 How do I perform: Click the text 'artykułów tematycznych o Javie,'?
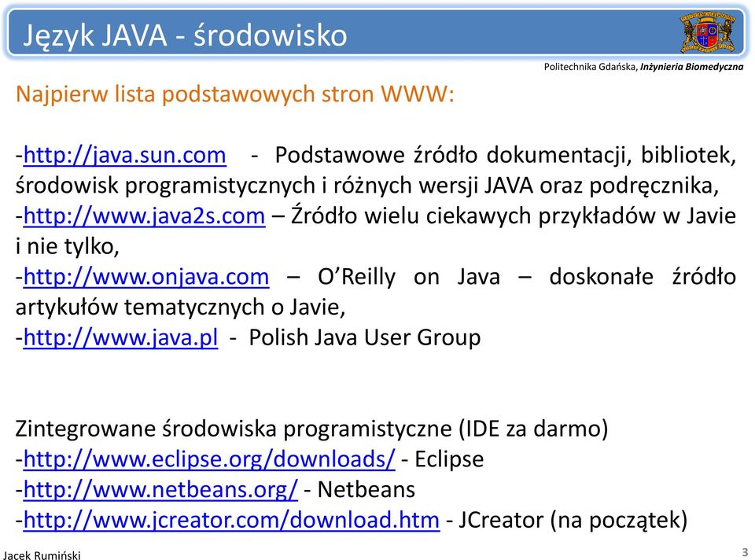pyautogui.click(x=181, y=308)
